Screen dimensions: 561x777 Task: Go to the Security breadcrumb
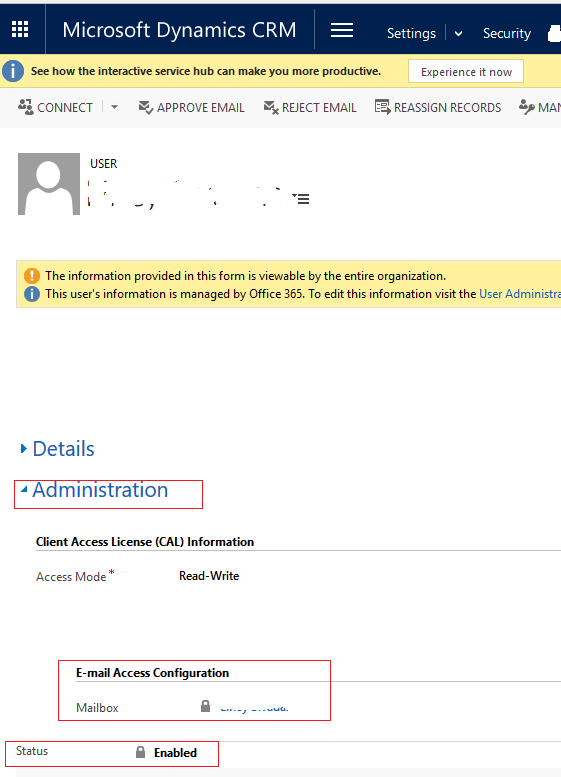click(506, 33)
